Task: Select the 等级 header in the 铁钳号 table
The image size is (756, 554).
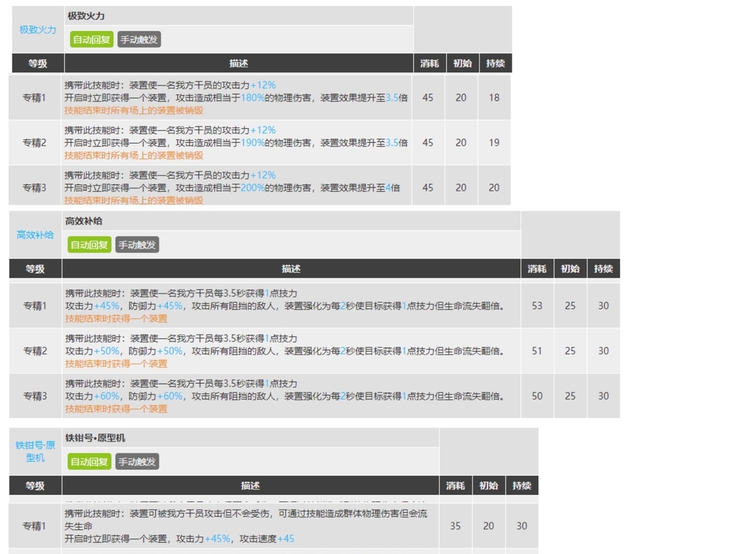Action: (35, 485)
